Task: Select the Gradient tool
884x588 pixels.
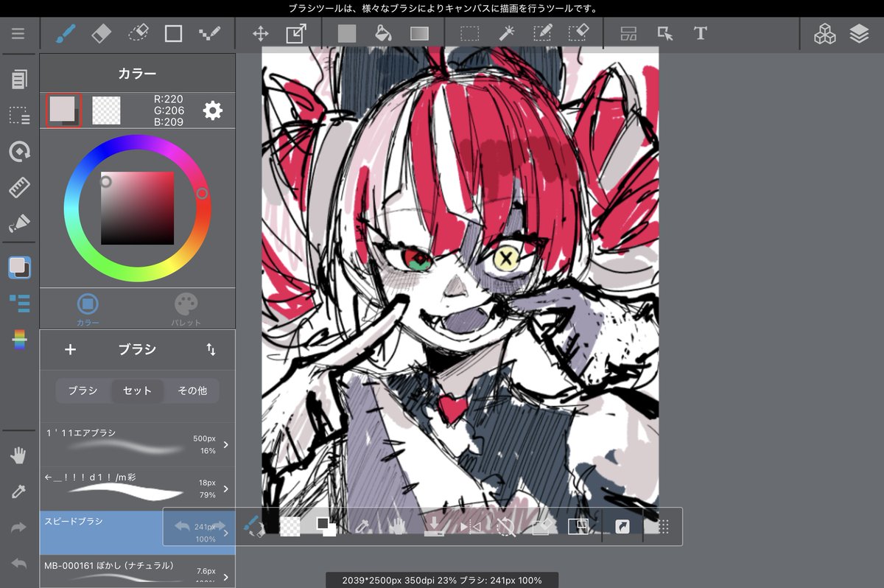Action: pyautogui.click(x=419, y=34)
